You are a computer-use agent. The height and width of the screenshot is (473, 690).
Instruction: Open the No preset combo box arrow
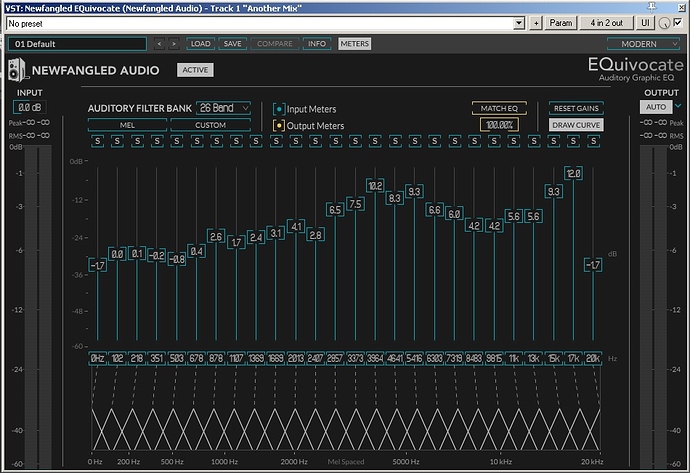coord(519,23)
